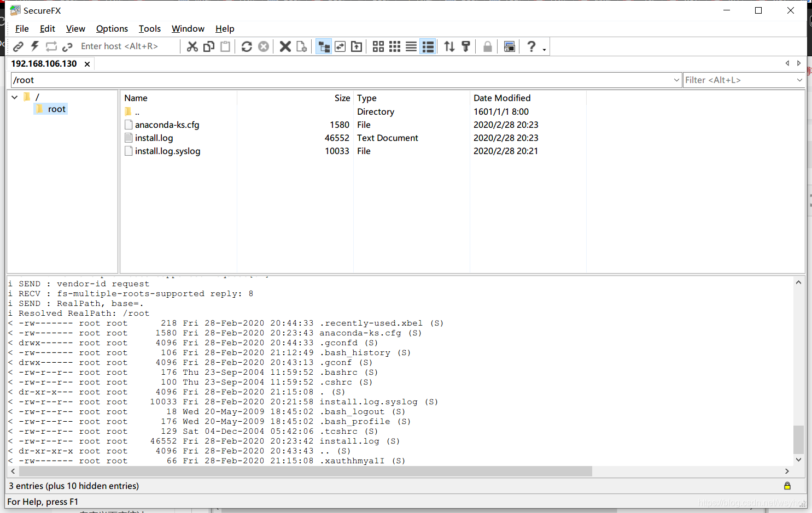
Task: Click the Help question mark icon
Action: pos(531,46)
